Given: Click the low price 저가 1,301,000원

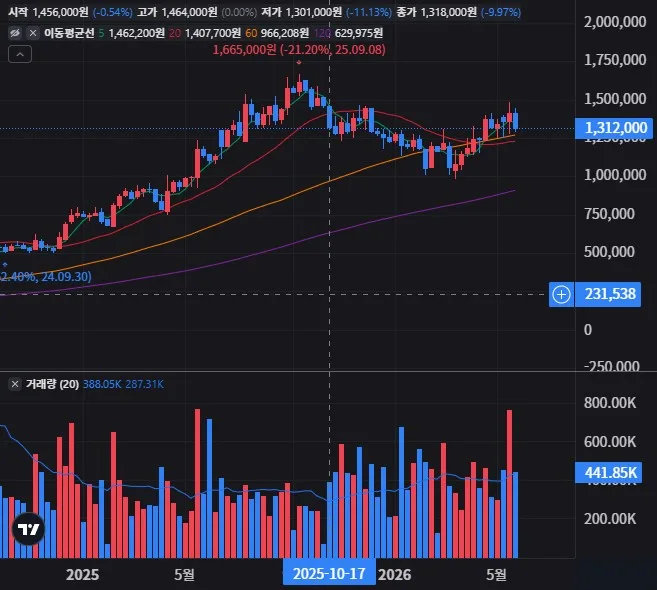Looking at the screenshot, I should pyautogui.click(x=301, y=12).
